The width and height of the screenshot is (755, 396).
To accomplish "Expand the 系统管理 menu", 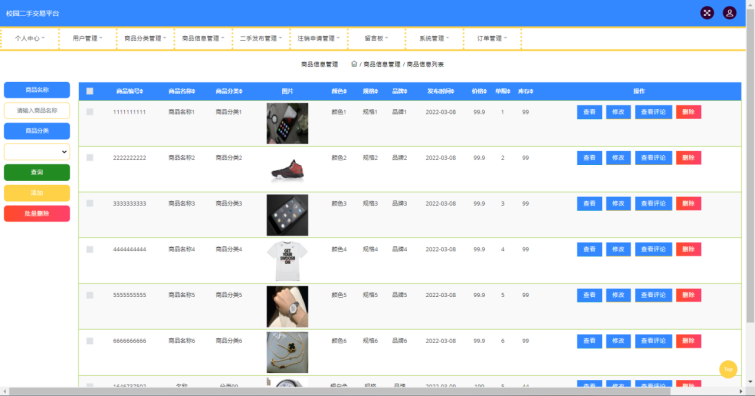I will tap(434, 39).
